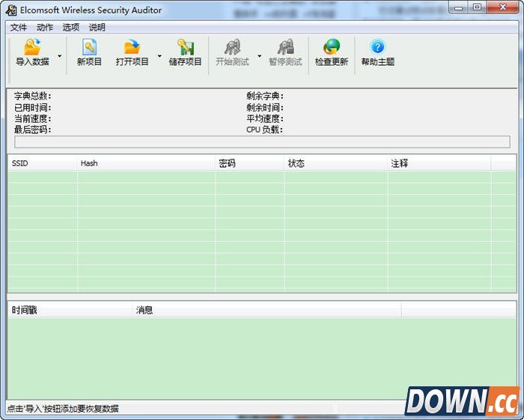The image size is (524, 420).
Task: Maximize the Elcomsoft Wireless Security Auditor window
Action: pyautogui.click(x=478, y=7)
